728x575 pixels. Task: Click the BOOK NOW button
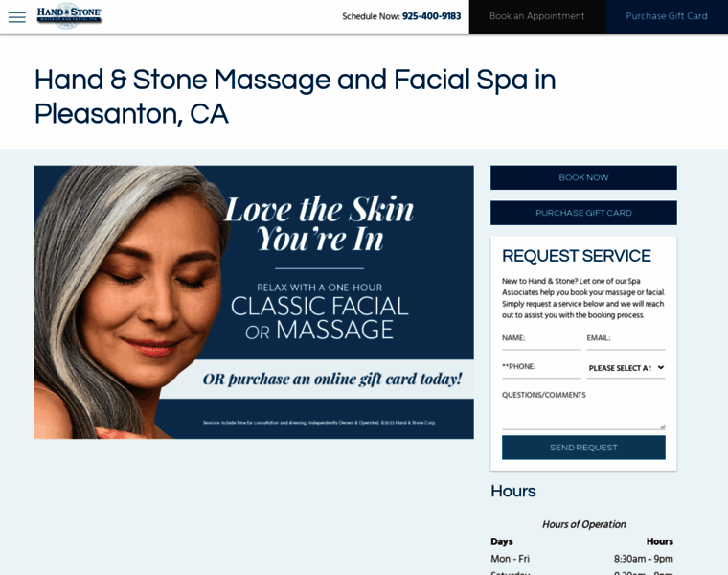point(583,177)
